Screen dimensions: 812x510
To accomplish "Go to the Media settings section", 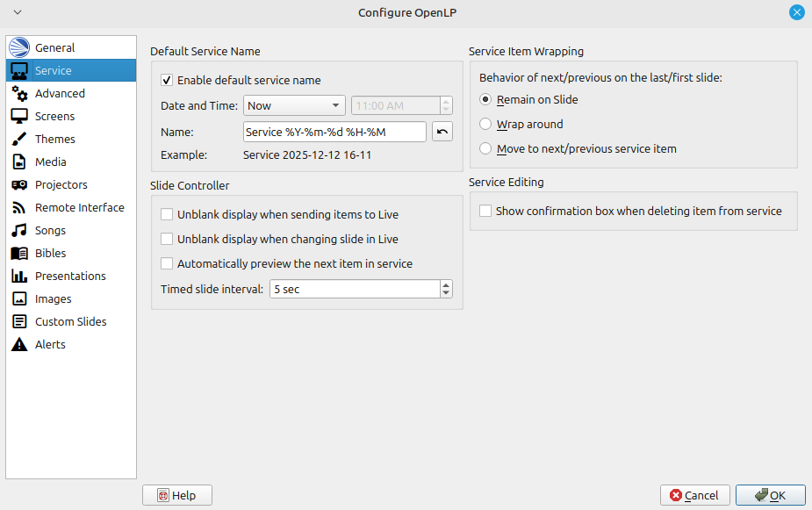I will point(51,162).
